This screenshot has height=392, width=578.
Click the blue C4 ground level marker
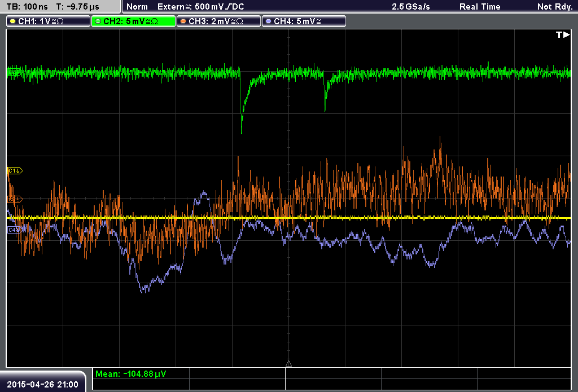point(14,230)
